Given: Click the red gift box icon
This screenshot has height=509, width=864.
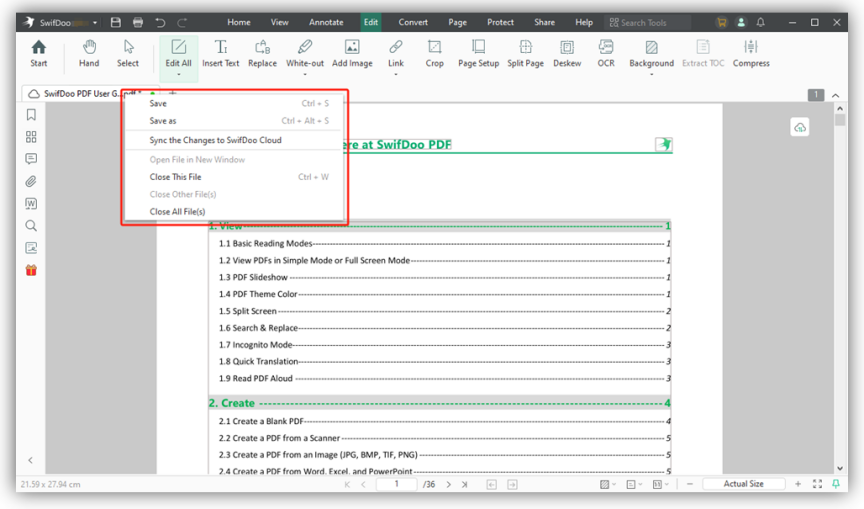Looking at the screenshot, I should click(31, 270).
